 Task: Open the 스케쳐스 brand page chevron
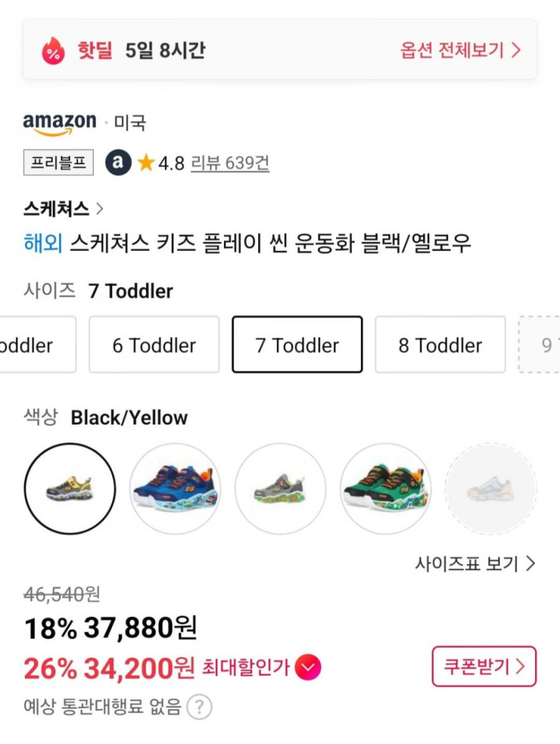[x=100, y=209]
